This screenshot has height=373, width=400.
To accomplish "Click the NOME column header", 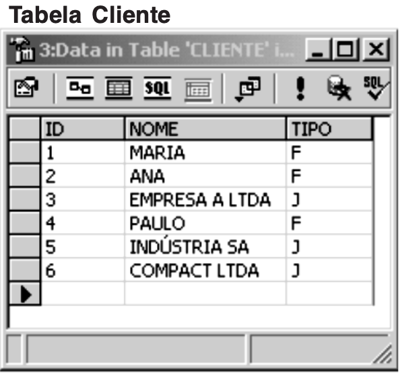I will point(205,129).
